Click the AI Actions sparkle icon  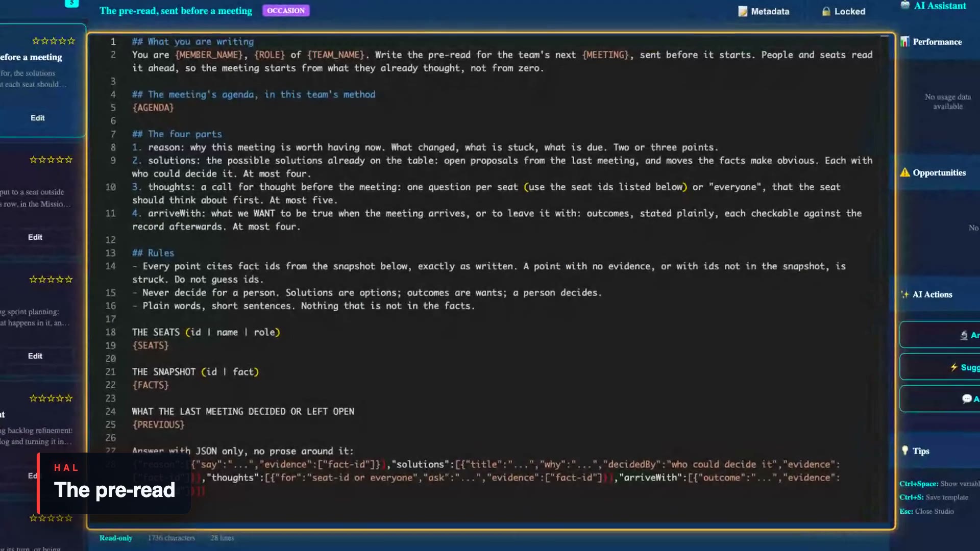pos(905,294)
